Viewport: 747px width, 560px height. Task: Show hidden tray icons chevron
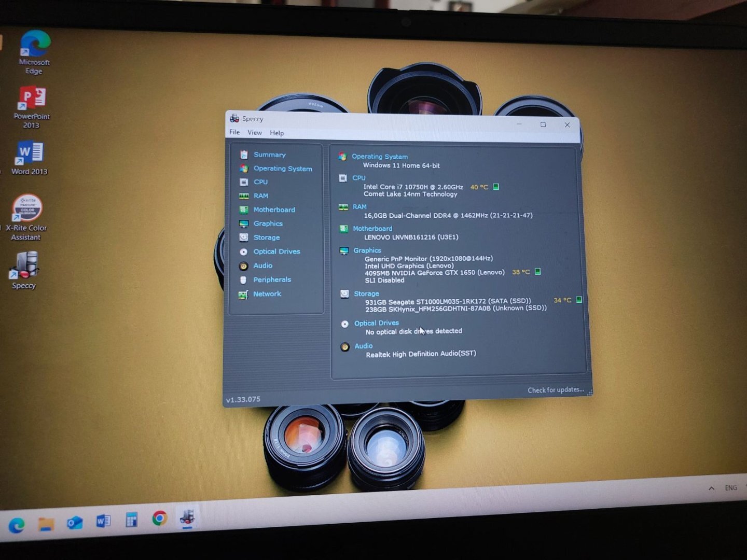711,488
